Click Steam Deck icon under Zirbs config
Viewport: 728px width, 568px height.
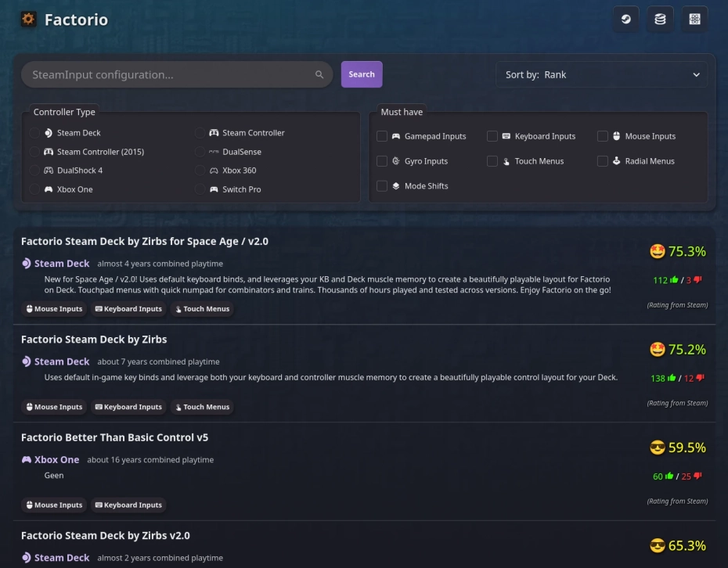pos(27,361)
